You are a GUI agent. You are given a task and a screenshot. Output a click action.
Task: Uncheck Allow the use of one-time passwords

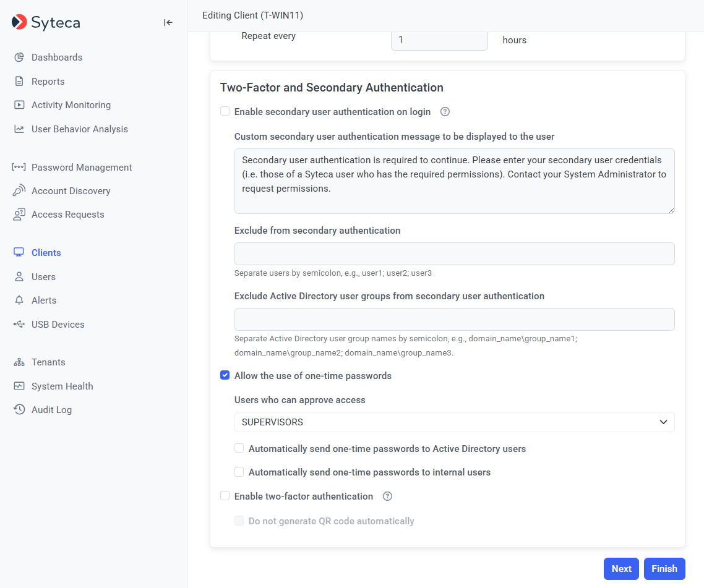click(225, 376)
